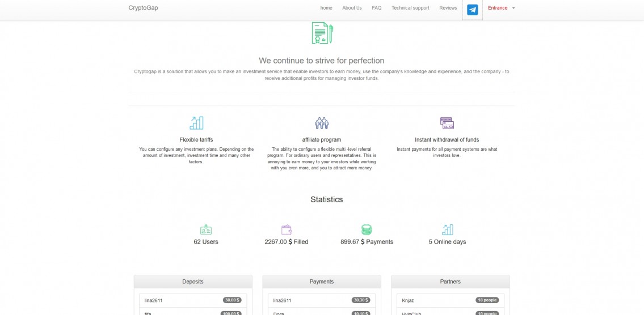644x315 pixels.
Task: Click the CryptoGap brand logo link
Action: pyautogui.click(x=143, y=8)
